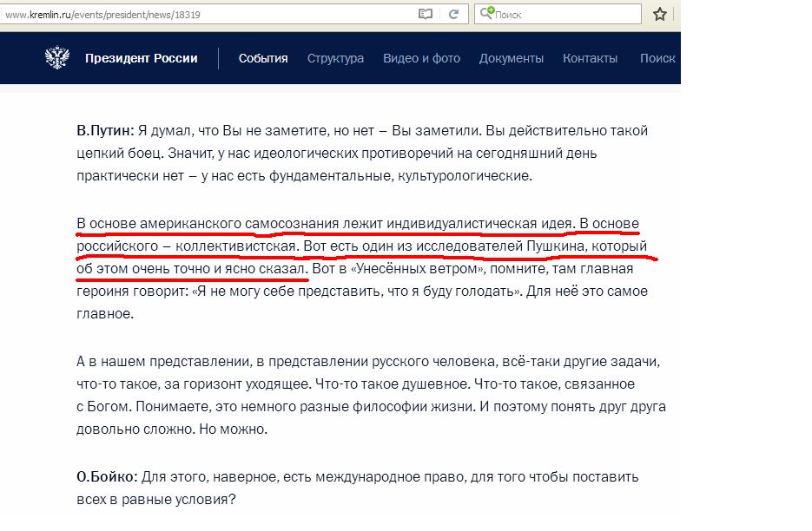
Task: Click the speaker name В.Путин
Action: pos(105,131)
